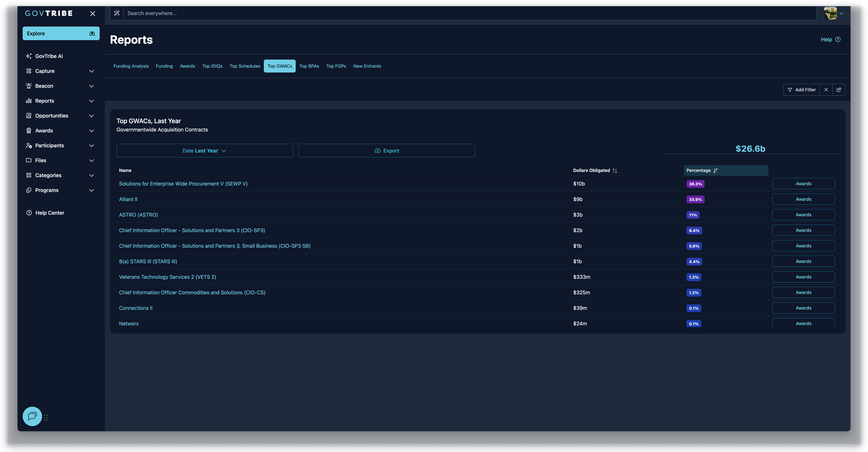Click the Programs copy icon
The height and width of the screenshot is (452, 868).
point(29,190)
